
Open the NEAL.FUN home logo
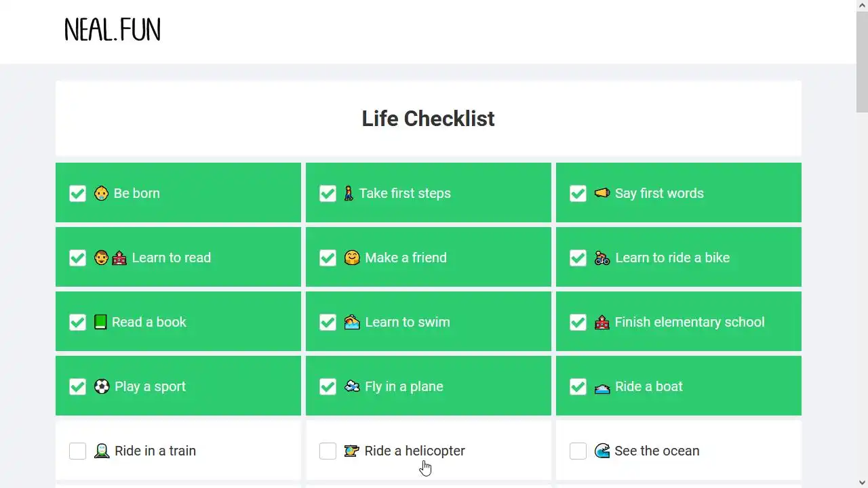pos(113,30)
